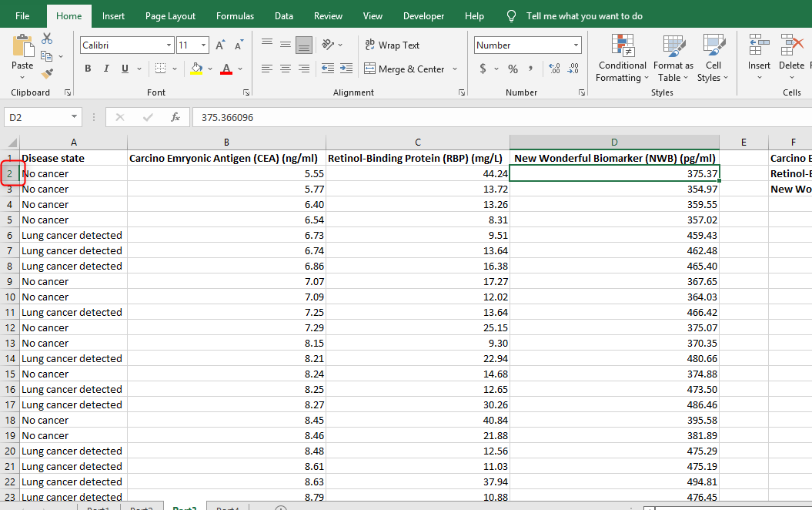Click the Select All corner triangle
812x510 pixels.
tap(11, 143)
